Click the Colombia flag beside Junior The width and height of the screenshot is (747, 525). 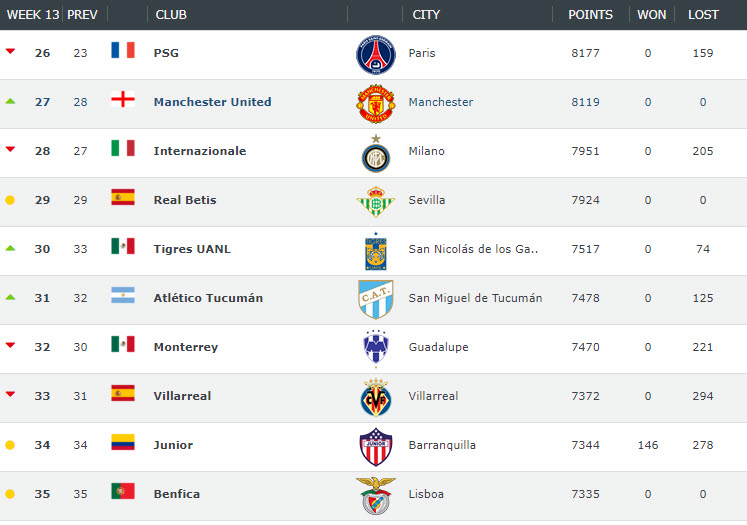[x=122, y=442]
